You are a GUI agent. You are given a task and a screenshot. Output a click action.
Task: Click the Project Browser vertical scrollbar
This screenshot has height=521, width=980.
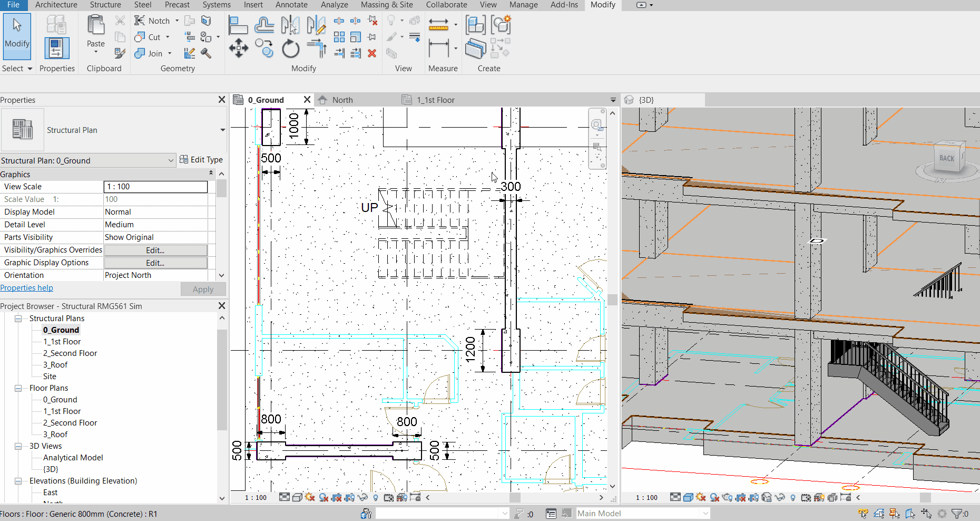tap(222, 380)
